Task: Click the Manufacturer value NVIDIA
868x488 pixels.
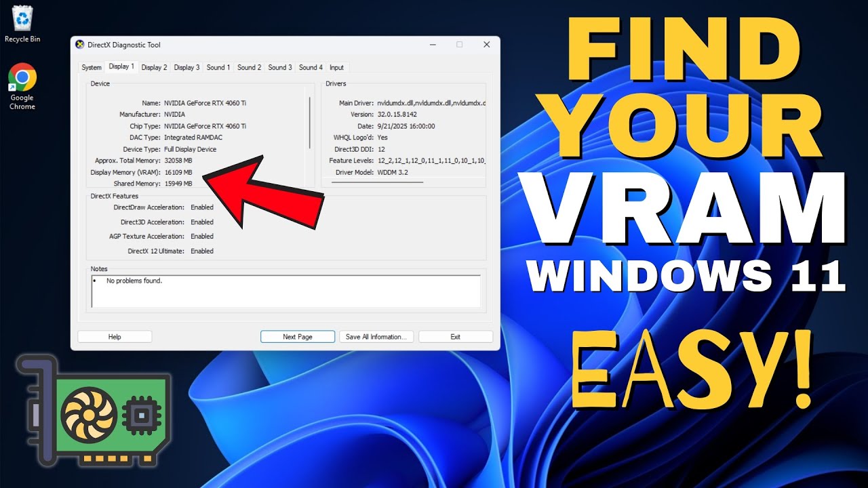Action: (x=174, y=115)
